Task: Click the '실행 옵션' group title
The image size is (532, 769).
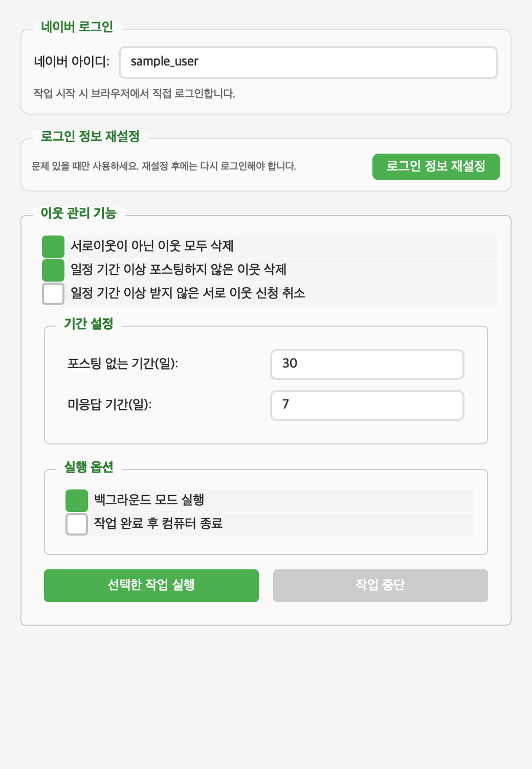Action: pos(88,467)
